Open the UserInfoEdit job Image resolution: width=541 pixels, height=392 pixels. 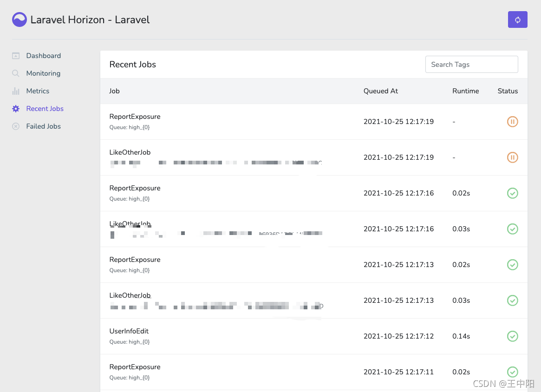pyautogui.click(x=129, y=331)
